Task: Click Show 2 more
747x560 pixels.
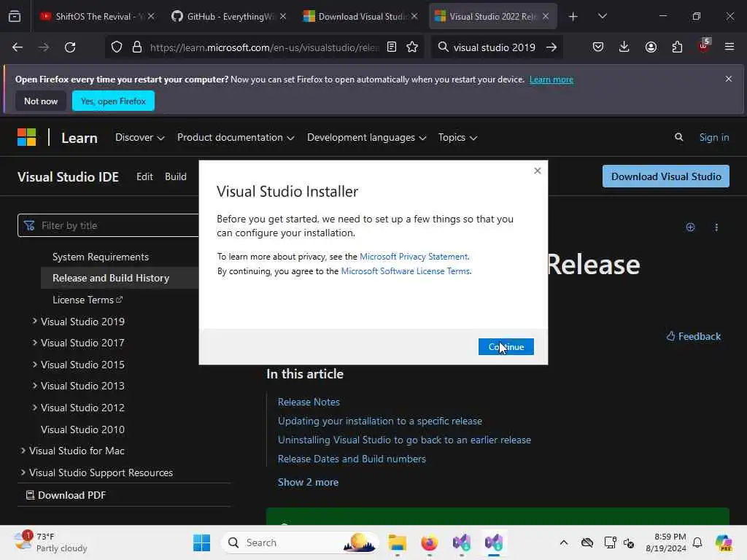Action: point(309,482)
